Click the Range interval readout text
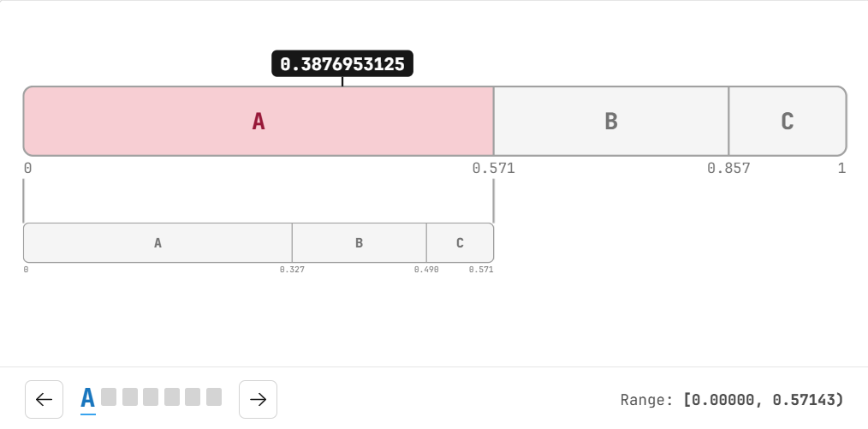Image resolution: width=868 pixels, height=429 pixels. pos(732,400)
